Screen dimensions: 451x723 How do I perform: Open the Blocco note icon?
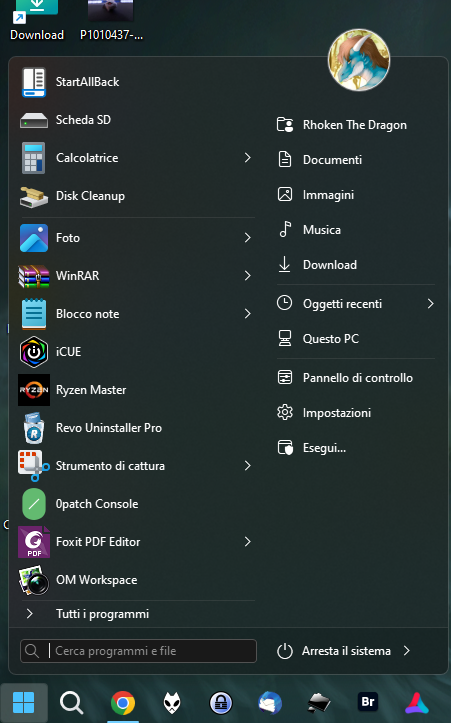pos(34,314)
